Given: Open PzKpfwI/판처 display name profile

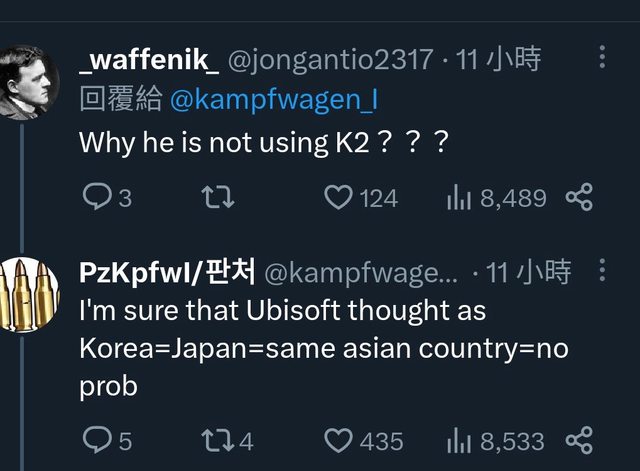Looking at the screenshot, I should (167, 271).
